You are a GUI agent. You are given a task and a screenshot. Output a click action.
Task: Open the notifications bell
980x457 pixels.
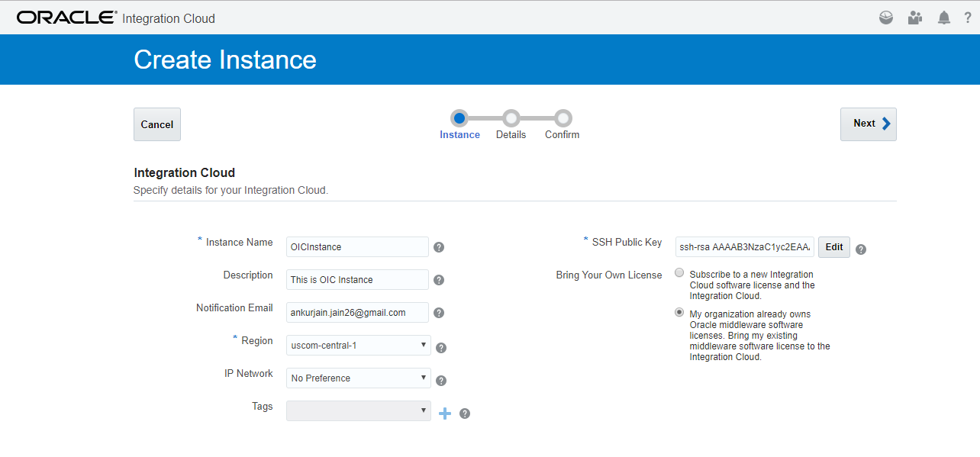pos(943,17)
